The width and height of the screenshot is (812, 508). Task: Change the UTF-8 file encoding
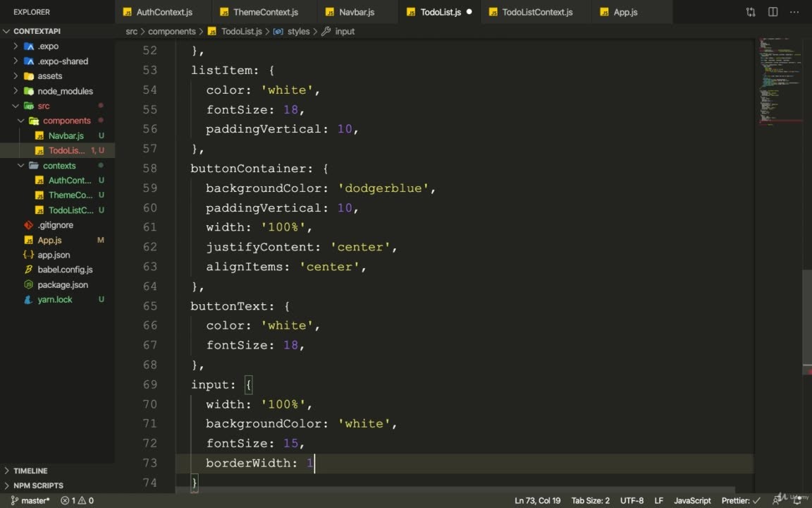click(x=632, y=501)
